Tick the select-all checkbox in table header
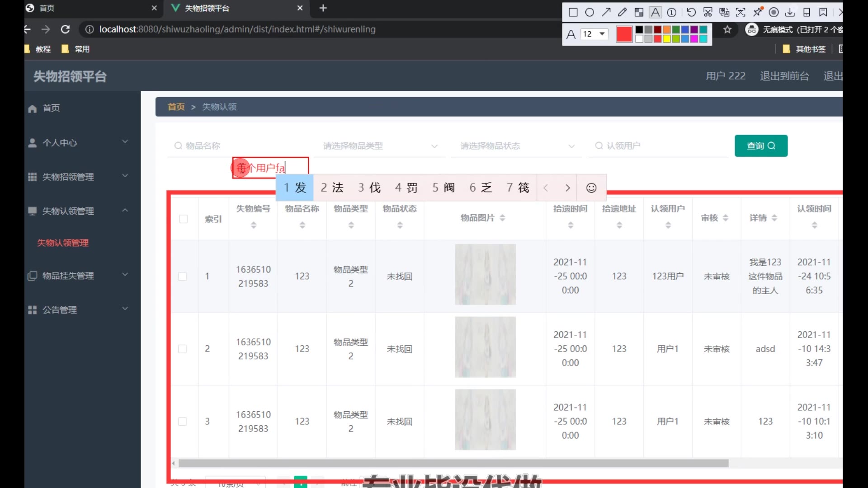Image resolution: width=868 pixels, height=488 pixels. coord(184,219)
